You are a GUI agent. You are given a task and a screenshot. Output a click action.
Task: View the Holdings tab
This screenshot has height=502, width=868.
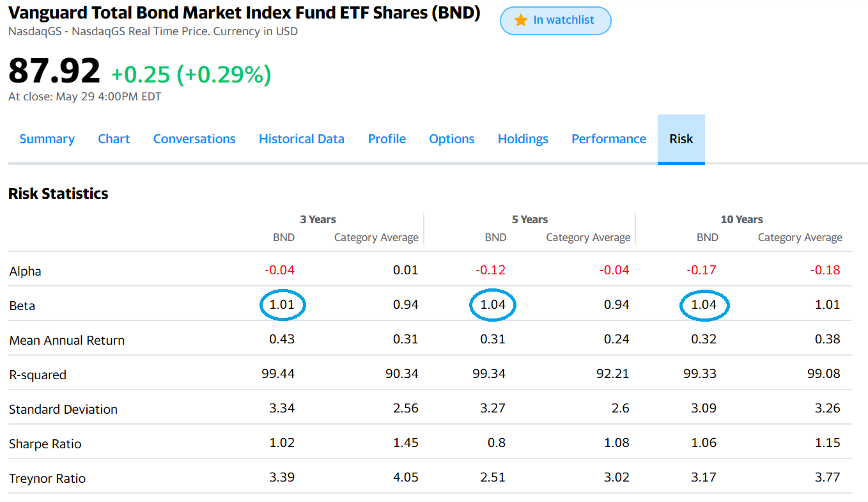pos(523,139)
